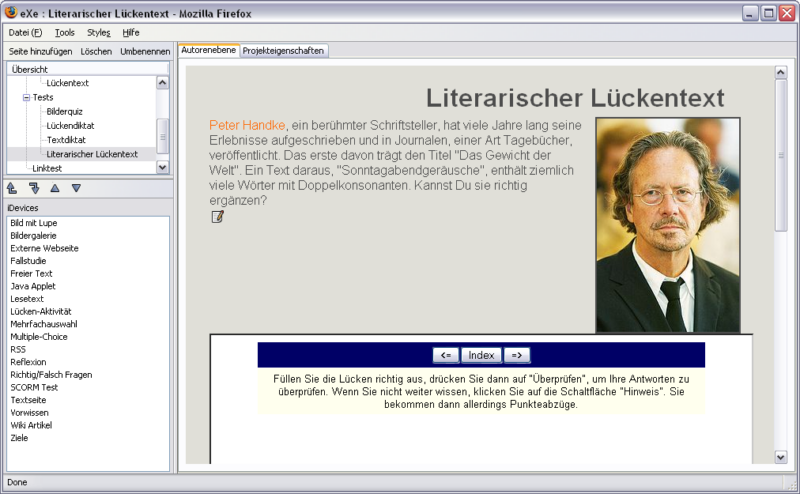Click Löschen button
Image resolution: width=800 pixels, height=494 pixels.
[96, 52]
